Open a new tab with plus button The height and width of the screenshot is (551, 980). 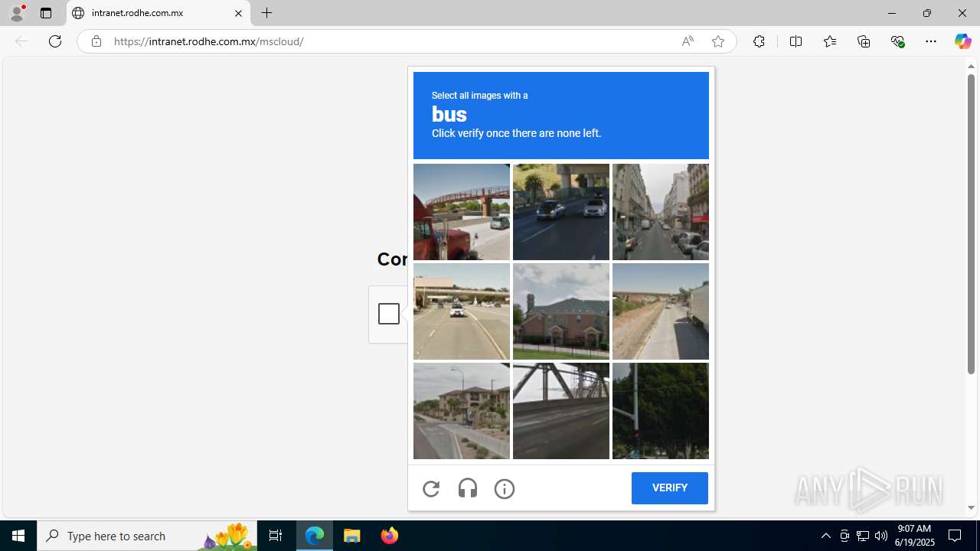pyautogui.click(x=266, y=13)
